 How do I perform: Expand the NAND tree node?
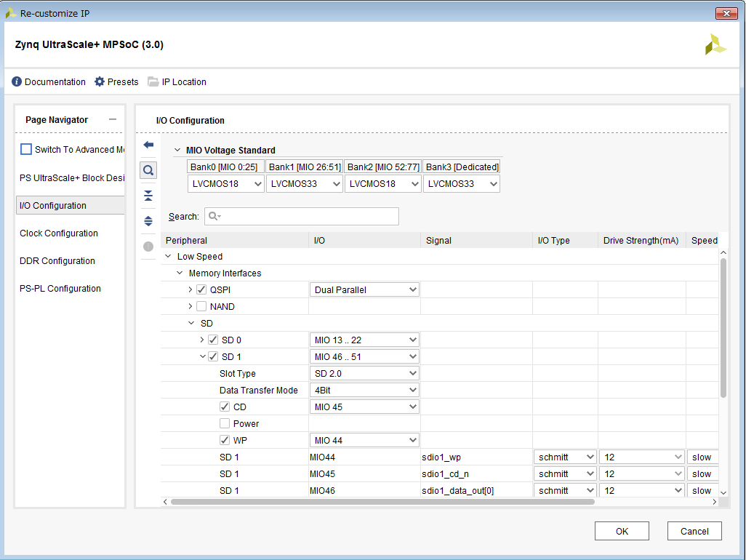pyautogui.click(x=190, y=306)
